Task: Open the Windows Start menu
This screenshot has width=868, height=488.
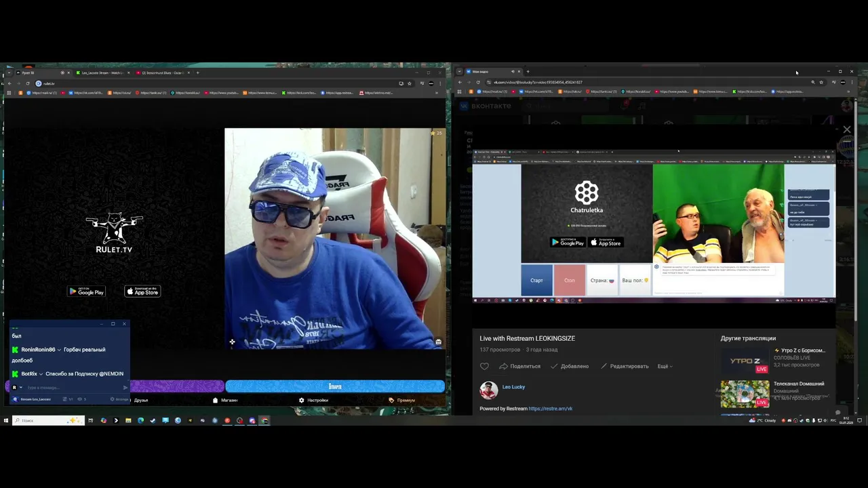Action: pos(5,420)
